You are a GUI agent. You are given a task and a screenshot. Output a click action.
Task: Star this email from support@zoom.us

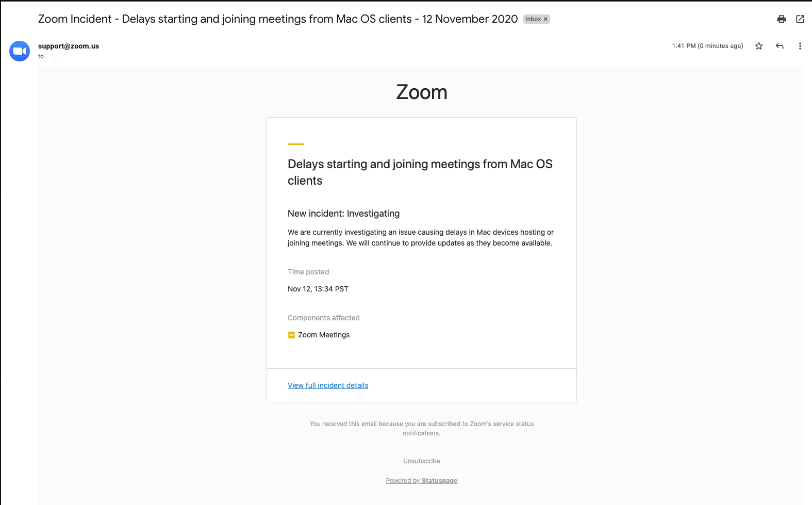click(x=759, y=46)
